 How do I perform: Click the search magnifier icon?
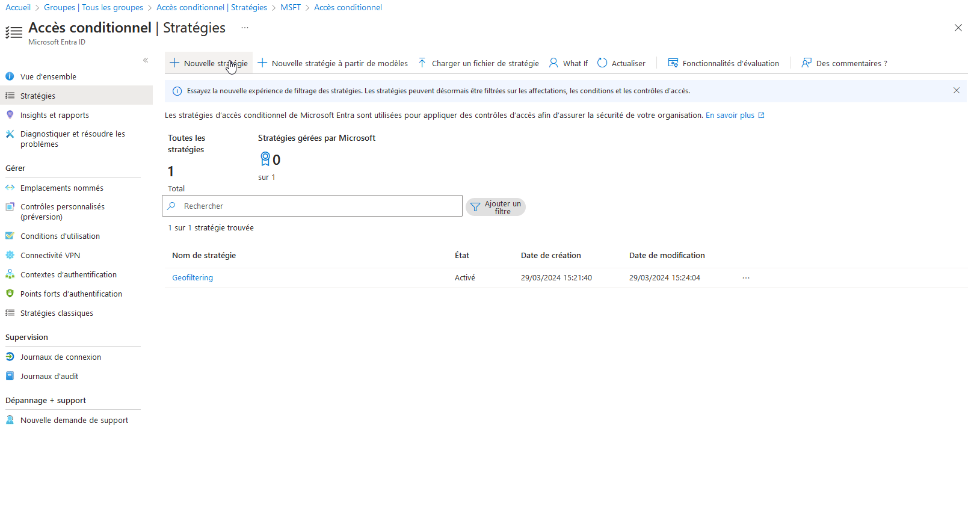coord(171,206)
